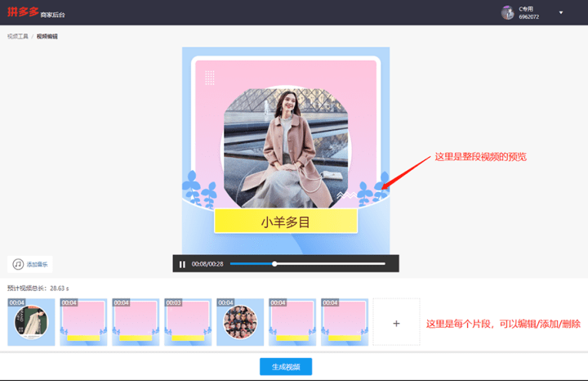Click the user avatar in the header

coord(507,12)
